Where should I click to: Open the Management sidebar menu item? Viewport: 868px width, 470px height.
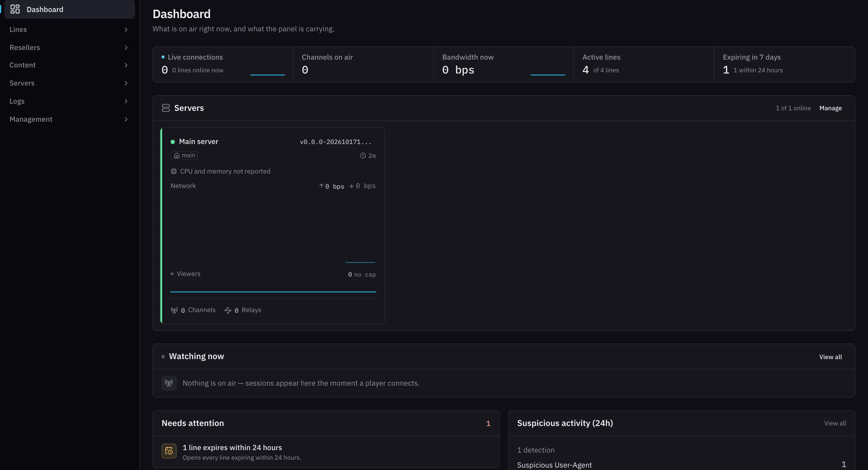point(69,119)
